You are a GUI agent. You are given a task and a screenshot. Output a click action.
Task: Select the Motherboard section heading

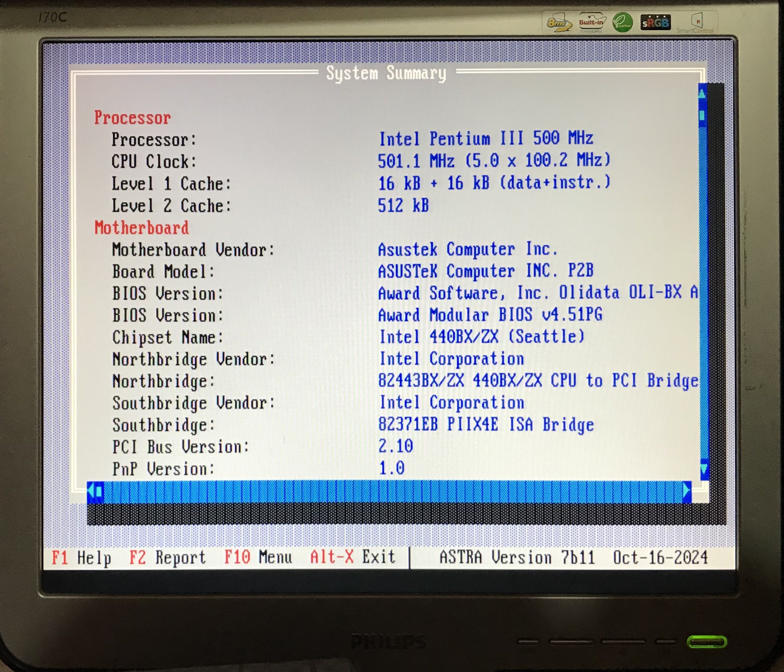141,228
